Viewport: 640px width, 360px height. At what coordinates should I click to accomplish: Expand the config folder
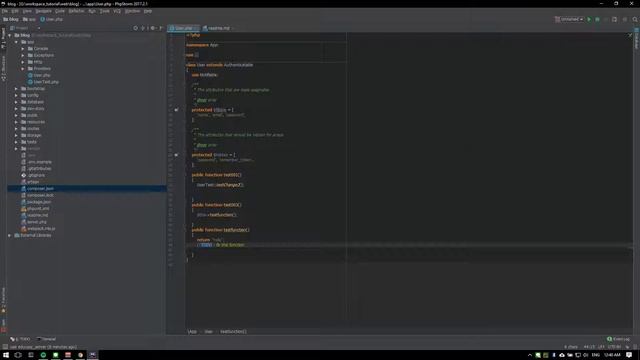[x=16, y=95]
